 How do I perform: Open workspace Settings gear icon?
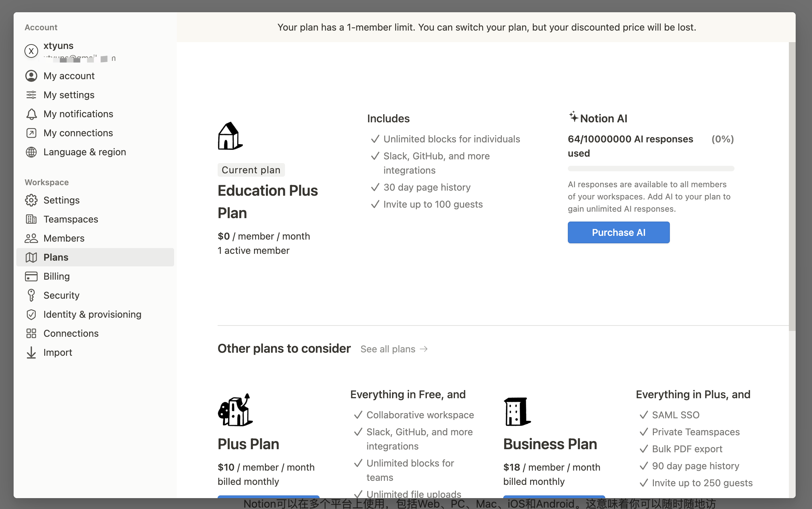point(31,200)
